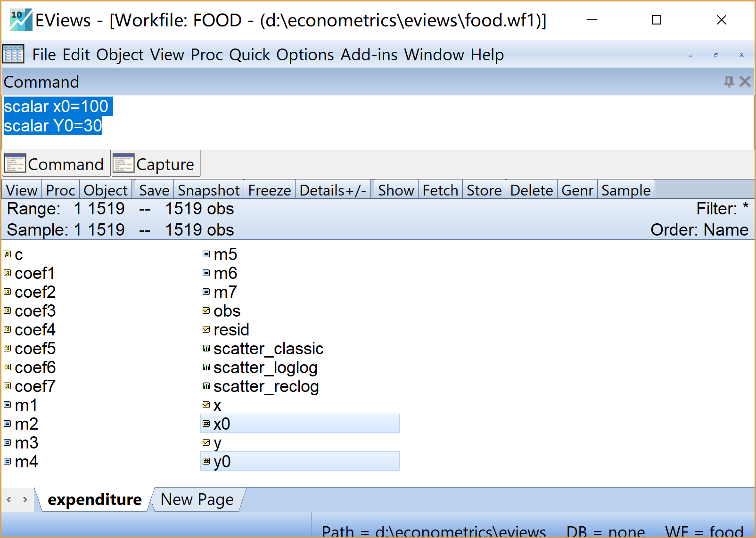Open the New Page tab
The height and width of the screenshot is (538, 756).
tap(197, 499)
